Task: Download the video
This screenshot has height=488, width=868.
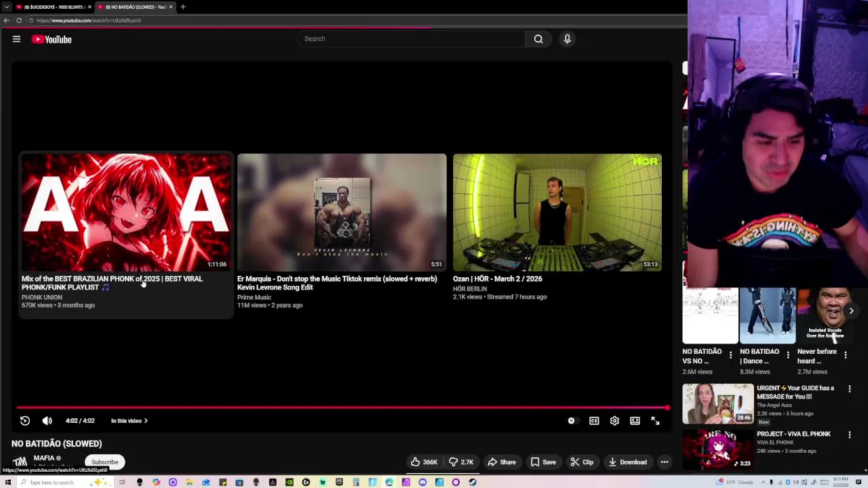Action: 627,462
